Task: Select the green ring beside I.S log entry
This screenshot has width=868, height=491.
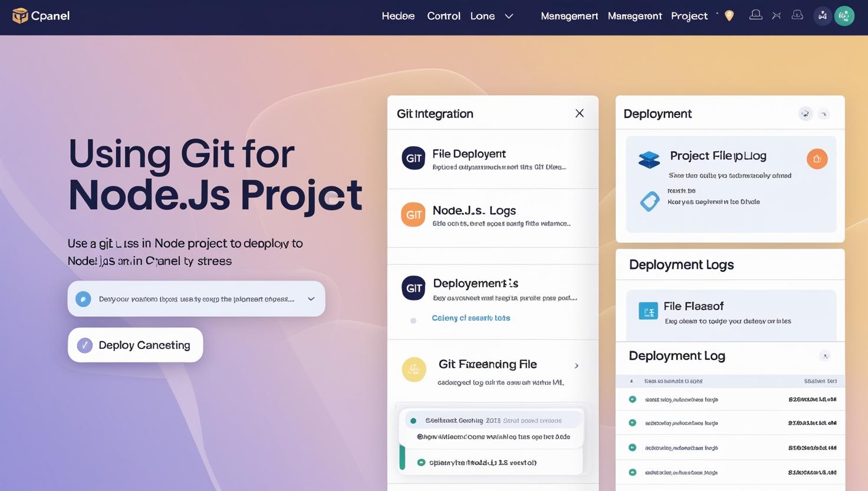Action: pyautogui.click(x=421, y=463)
